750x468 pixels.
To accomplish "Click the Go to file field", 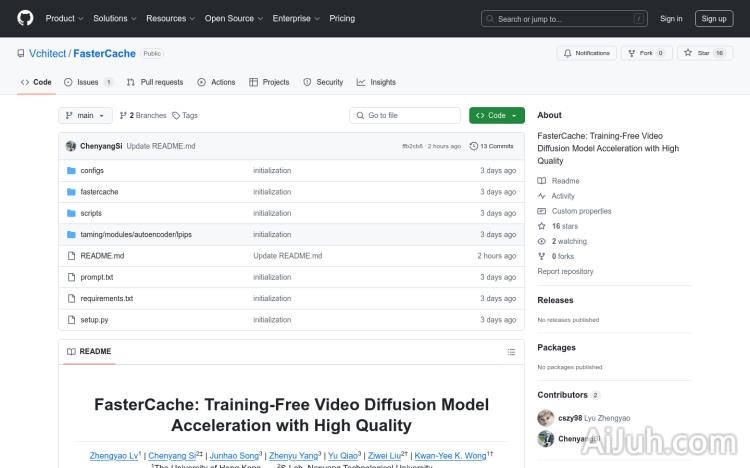I will (405, 116).
